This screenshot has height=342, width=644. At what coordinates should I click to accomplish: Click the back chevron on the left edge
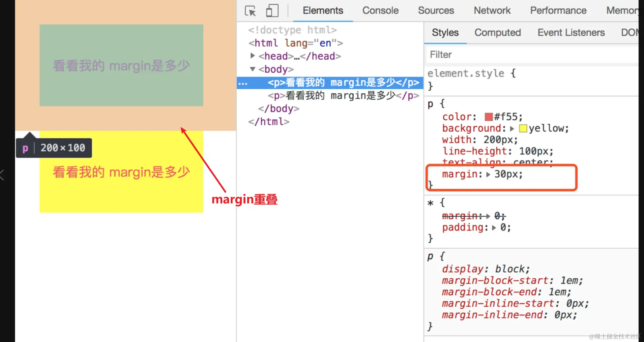click(2, 175)
